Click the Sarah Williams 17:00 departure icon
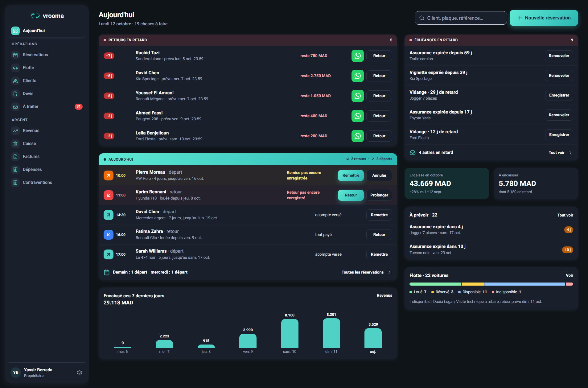Screen dimensions: 588x388 point(109,254)
